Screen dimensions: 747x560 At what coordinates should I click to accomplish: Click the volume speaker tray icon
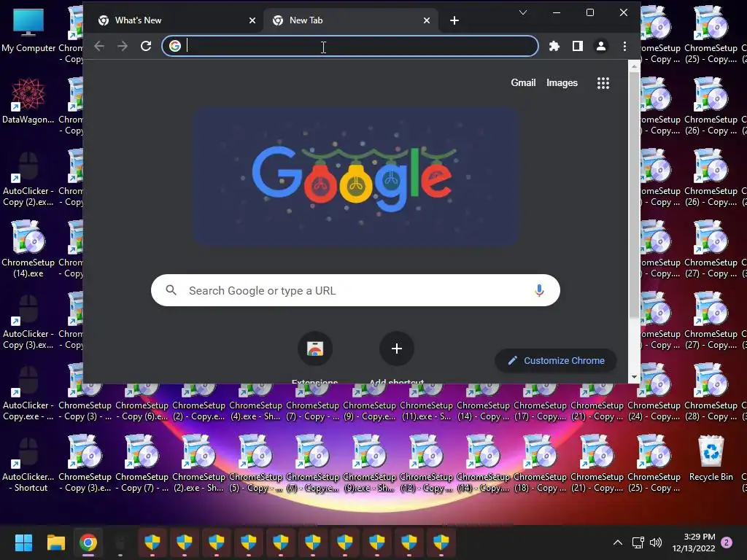point(656,542)
